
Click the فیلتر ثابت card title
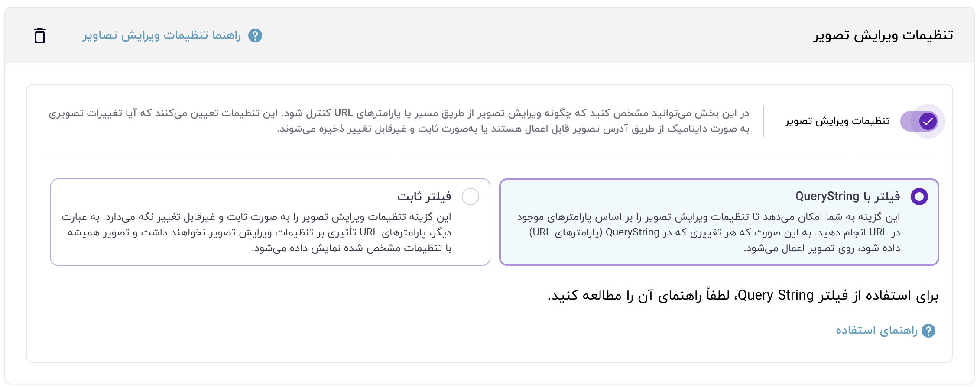pos(424,197)
